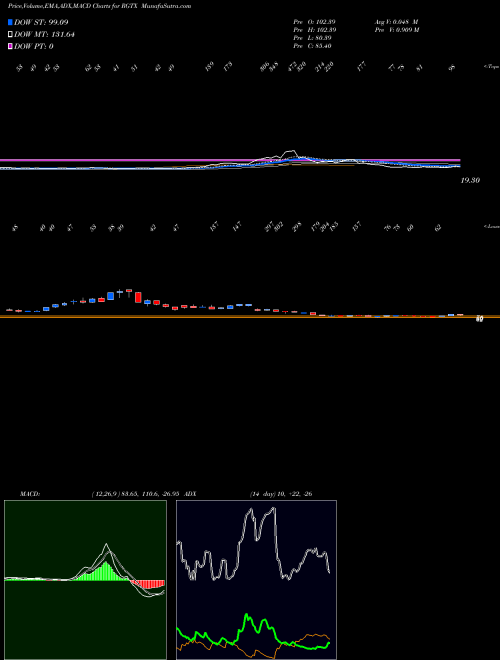This screenshot has height=660, width=500.
Task: Click the green MACD histogram bars
Action: click(x=103, y=572)
